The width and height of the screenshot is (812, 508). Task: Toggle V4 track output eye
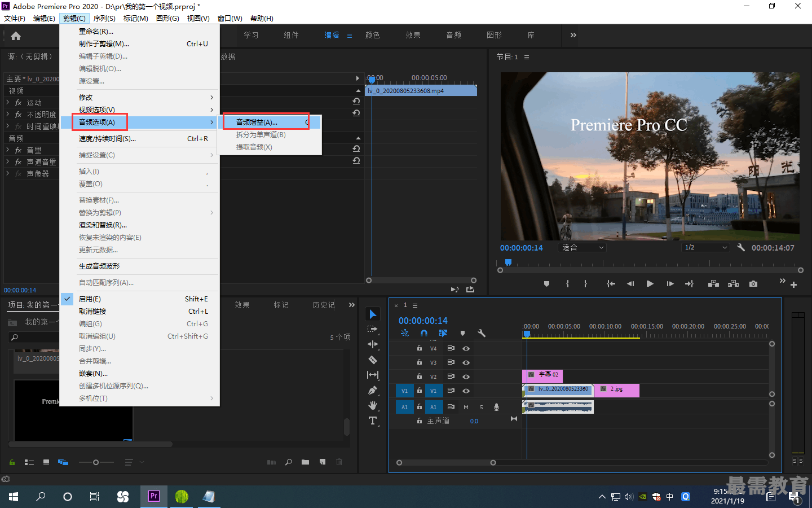click(x=466, y=348)
